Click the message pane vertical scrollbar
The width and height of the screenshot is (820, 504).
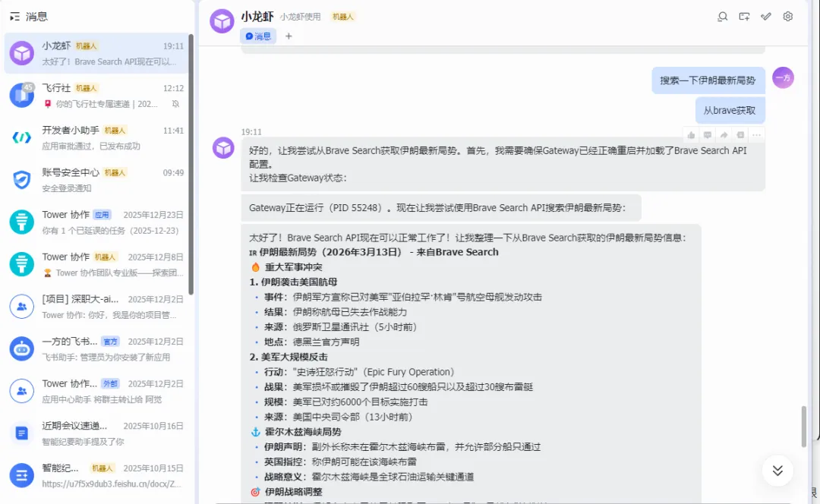tap(804, 426)
